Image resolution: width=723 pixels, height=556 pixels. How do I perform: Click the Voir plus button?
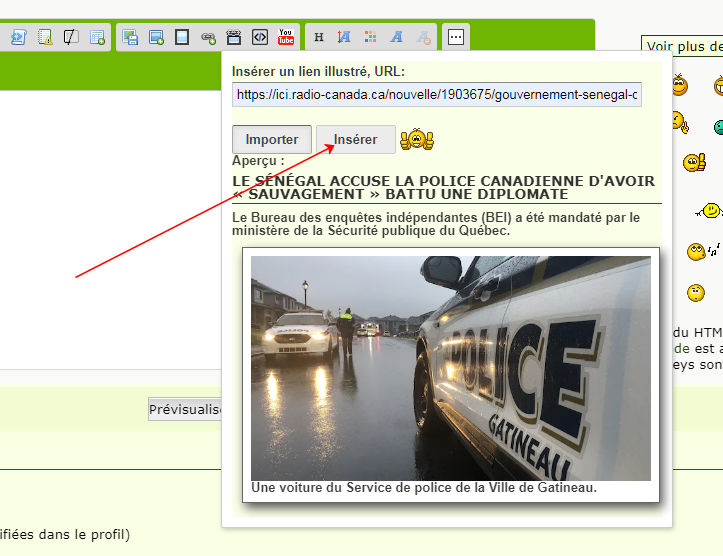click(x=682, y=45)
